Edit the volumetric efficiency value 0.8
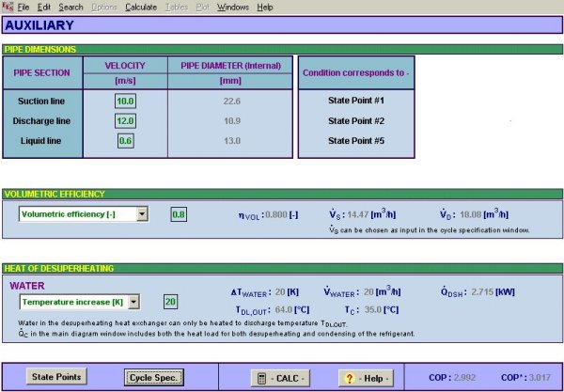 tap(179, 214)
